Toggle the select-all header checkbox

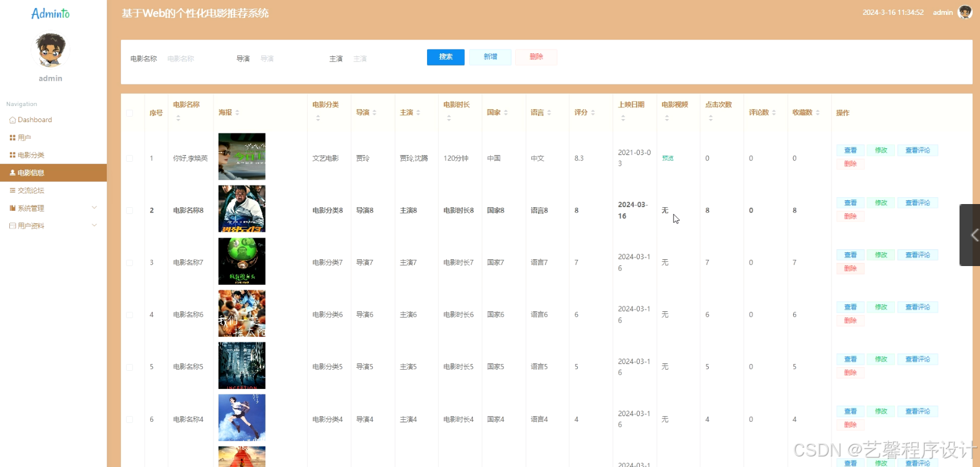pyautogui.click(x=130, y=113)
